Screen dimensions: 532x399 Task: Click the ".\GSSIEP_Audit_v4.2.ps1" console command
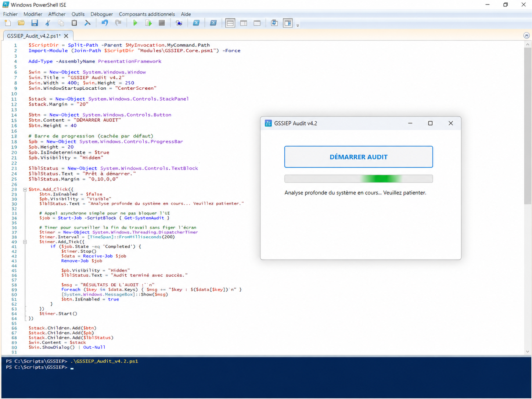[x=104, y=361]
